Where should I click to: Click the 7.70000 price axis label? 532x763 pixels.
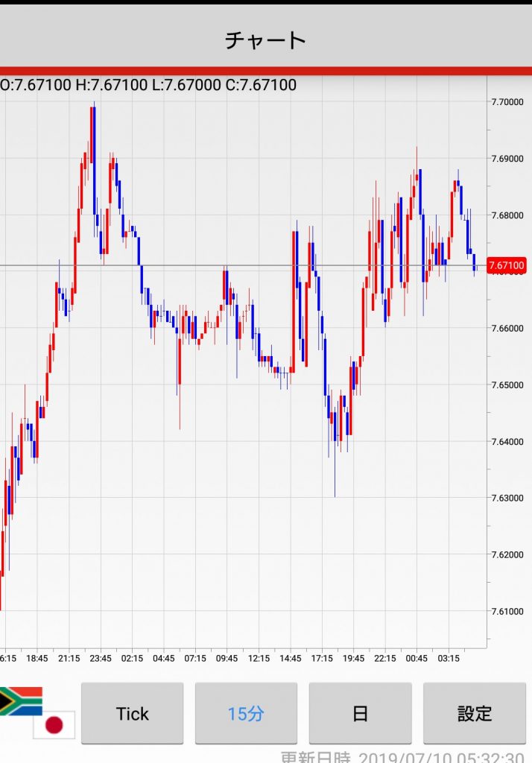point(507,102)
